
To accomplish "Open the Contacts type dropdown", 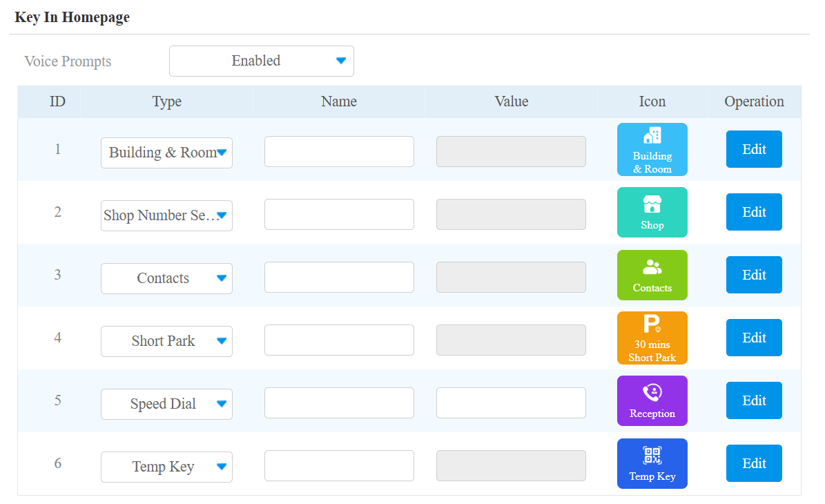I will (x=167, y=278).
